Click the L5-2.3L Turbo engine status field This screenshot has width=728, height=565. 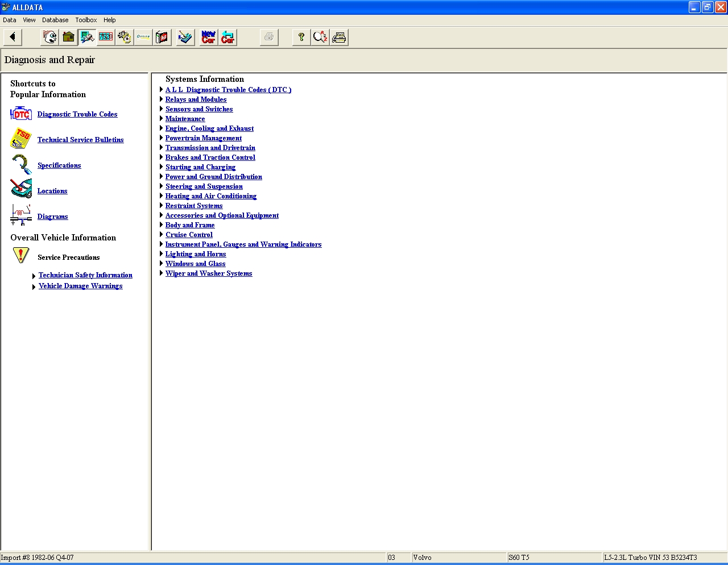click(x=665, y=558)
